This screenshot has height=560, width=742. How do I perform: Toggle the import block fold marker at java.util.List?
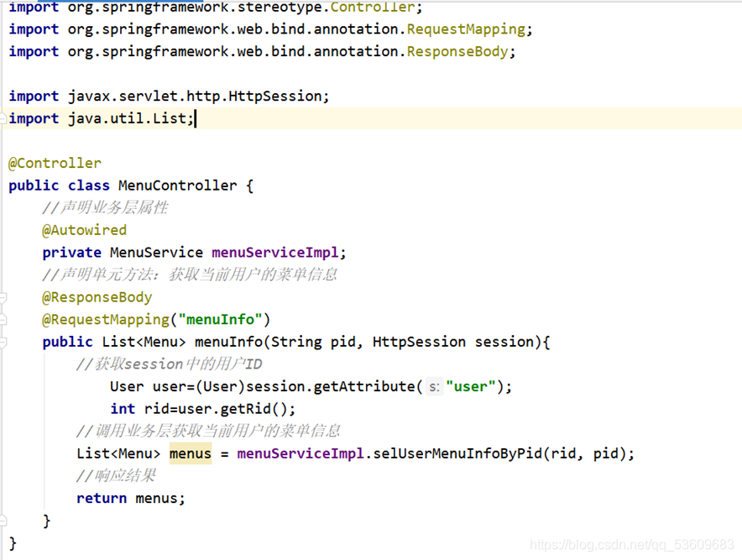3,118
